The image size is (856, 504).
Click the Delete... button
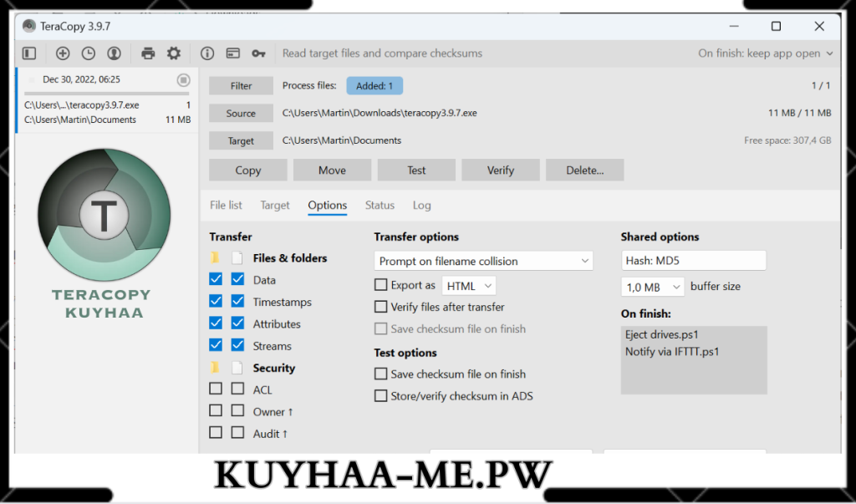pyautogui.click(x=584, y=171)
